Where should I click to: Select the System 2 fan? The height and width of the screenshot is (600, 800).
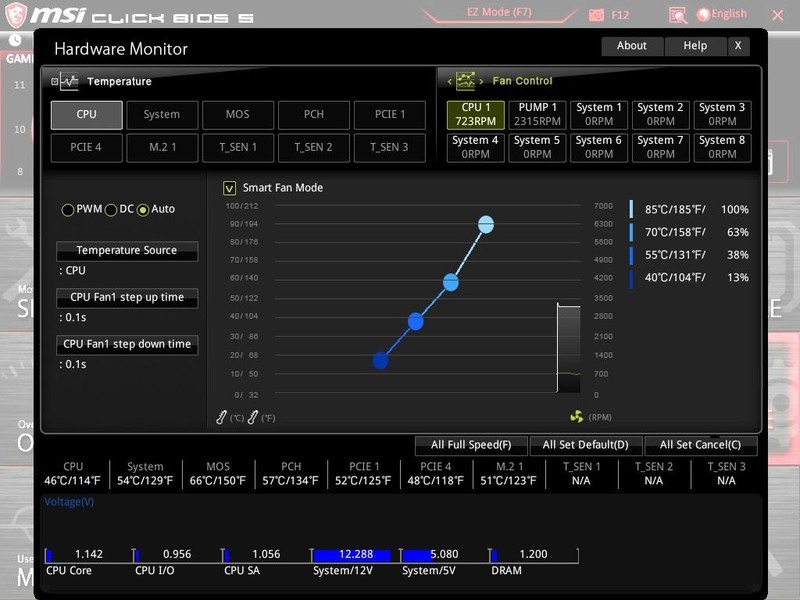pos(661,114)
